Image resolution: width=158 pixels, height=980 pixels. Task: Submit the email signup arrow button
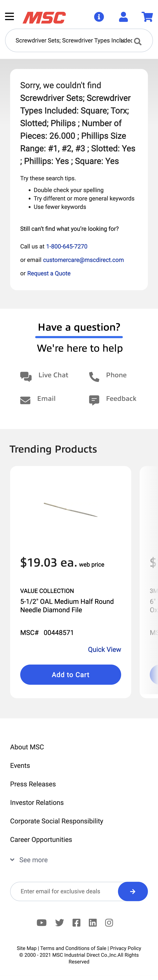(x=132, y=891)
